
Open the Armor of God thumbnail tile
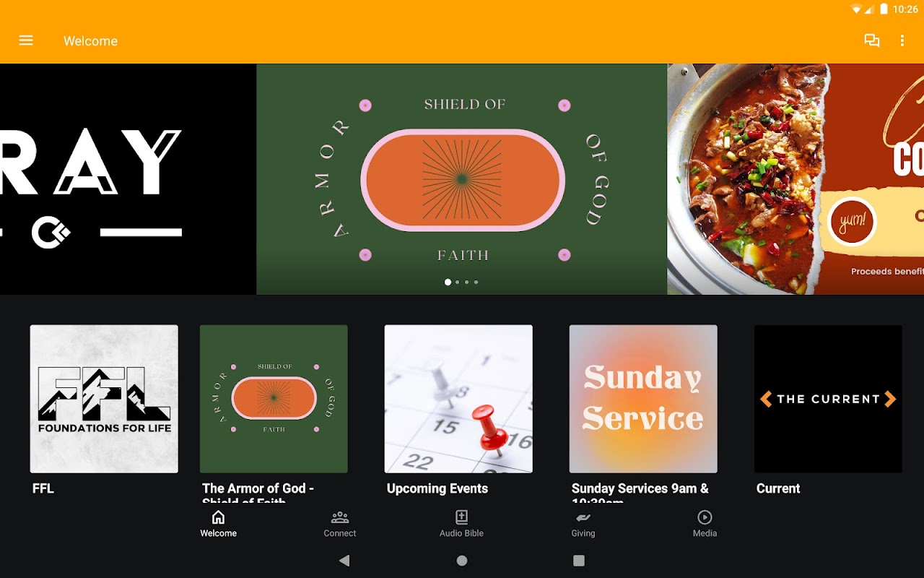point(274,399)
